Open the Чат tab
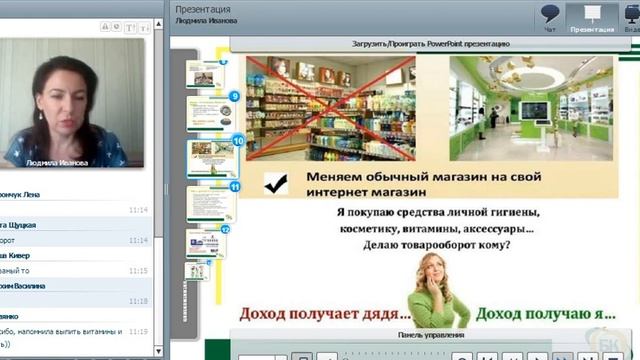The image size is (640, 360). pyautogui.click(x=550, y=18)
